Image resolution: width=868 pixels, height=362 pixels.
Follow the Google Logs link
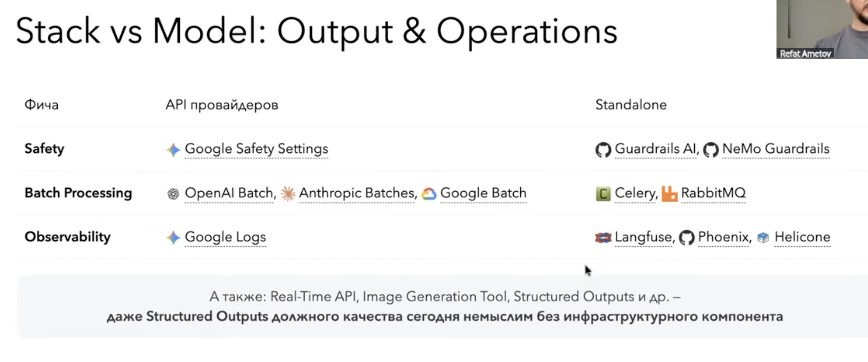(x=225, y=237)
